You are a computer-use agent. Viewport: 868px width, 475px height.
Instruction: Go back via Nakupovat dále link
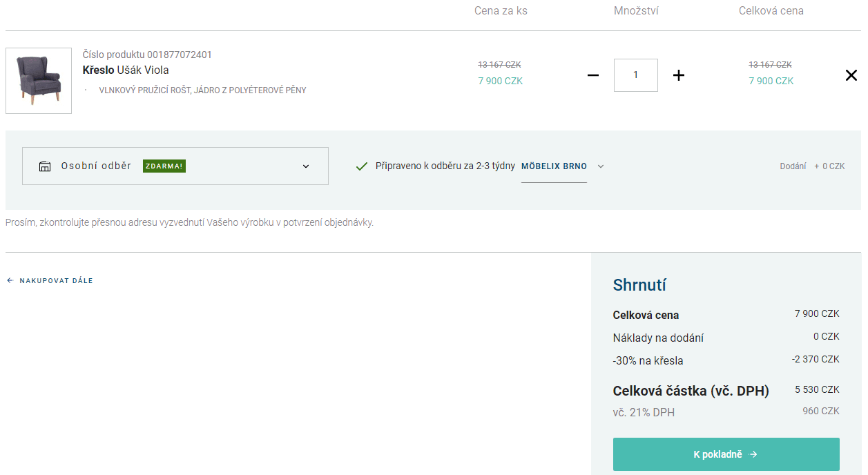pos(56,281)
